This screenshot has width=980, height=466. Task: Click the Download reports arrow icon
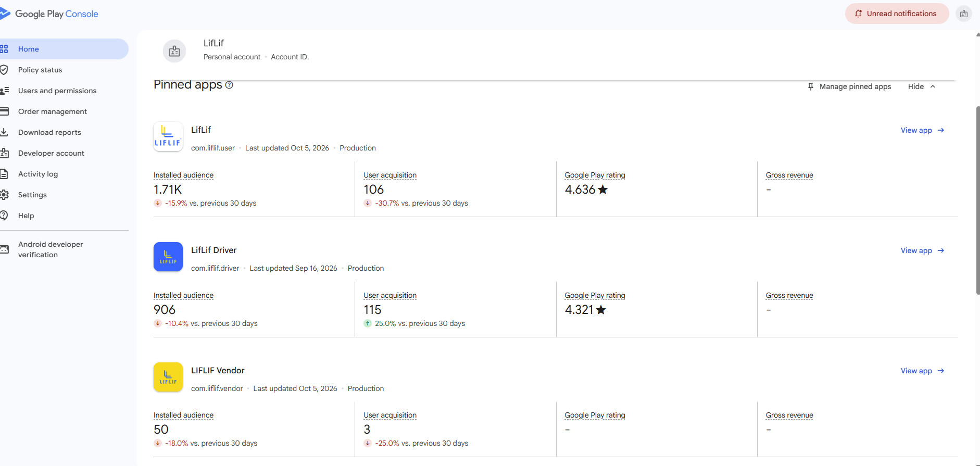point(4,132)
